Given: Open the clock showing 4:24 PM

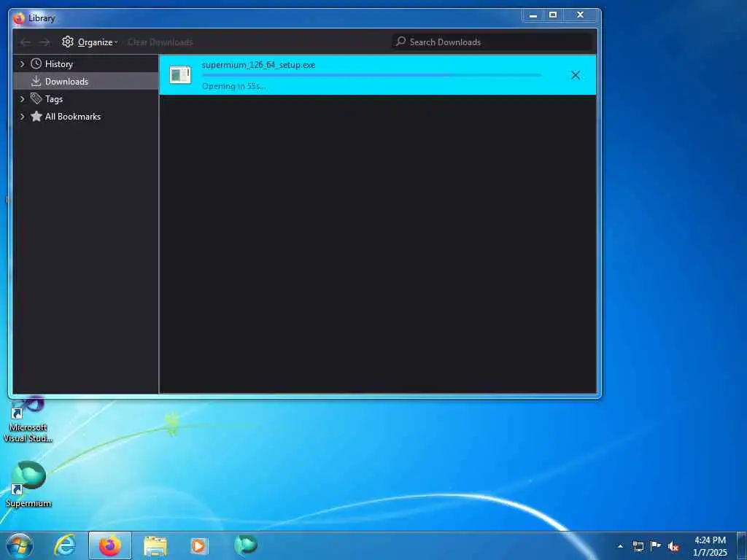Looking at the screenshot, I should (710, 546).
